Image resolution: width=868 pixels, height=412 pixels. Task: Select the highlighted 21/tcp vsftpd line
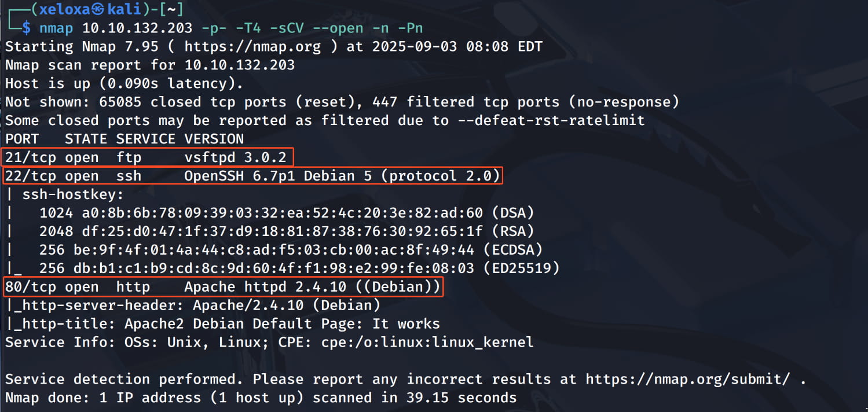point(148,157)
